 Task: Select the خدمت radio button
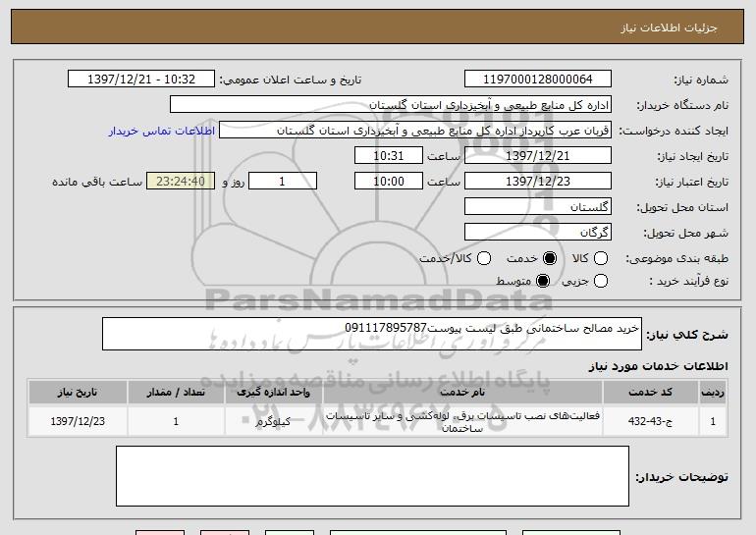tap(550, 258)
